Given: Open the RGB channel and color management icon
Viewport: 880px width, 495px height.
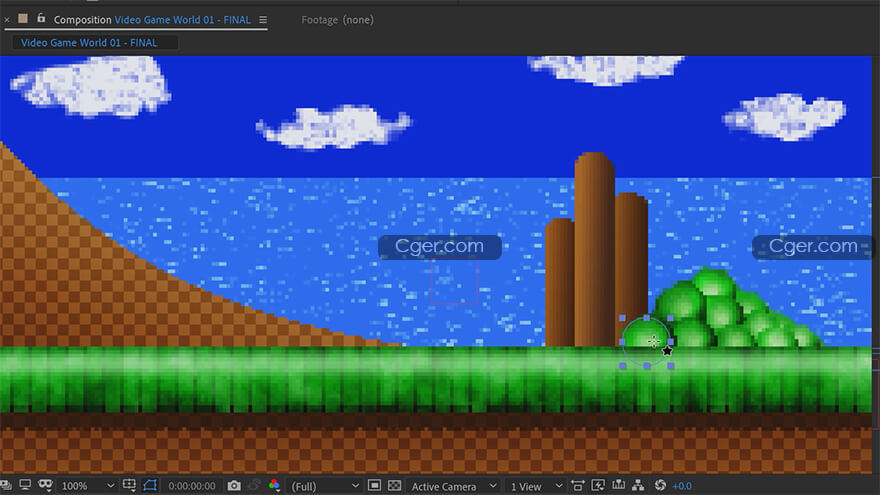Looking at the screenshot, I should pyautogui.click(x=274, y=485).
